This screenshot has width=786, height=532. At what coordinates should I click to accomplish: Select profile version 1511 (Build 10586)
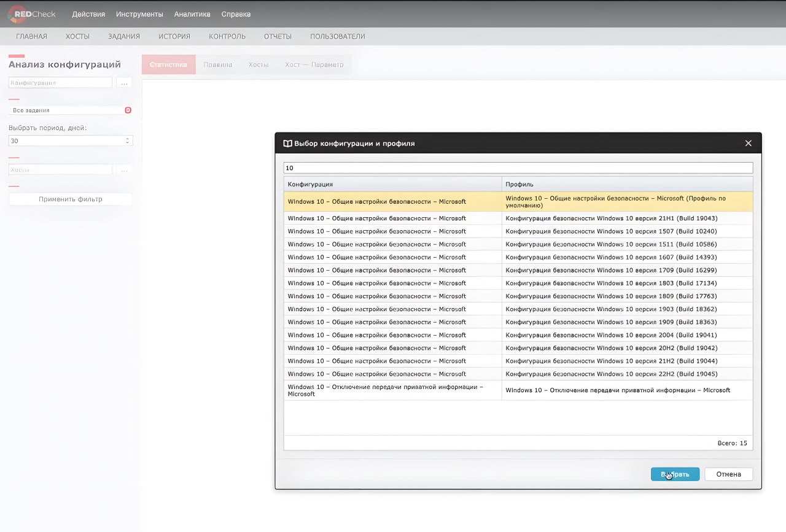point(518,244)
